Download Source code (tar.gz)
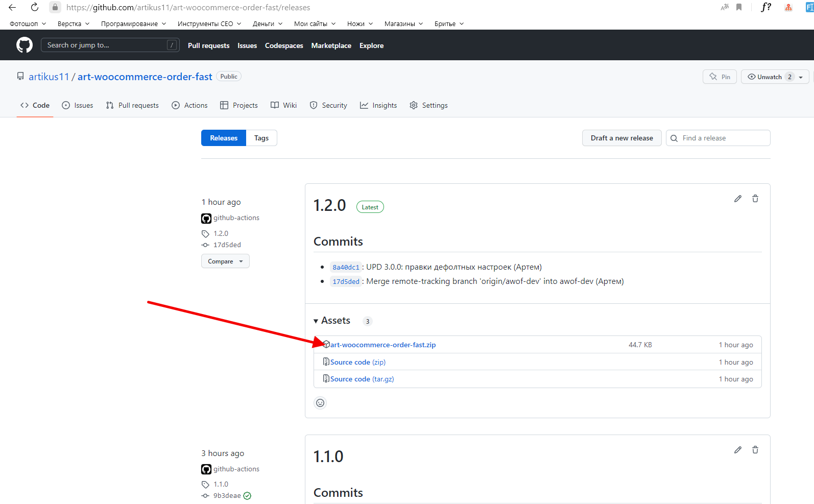The height and width of the screenshot is (504, 814). [362, 379]
